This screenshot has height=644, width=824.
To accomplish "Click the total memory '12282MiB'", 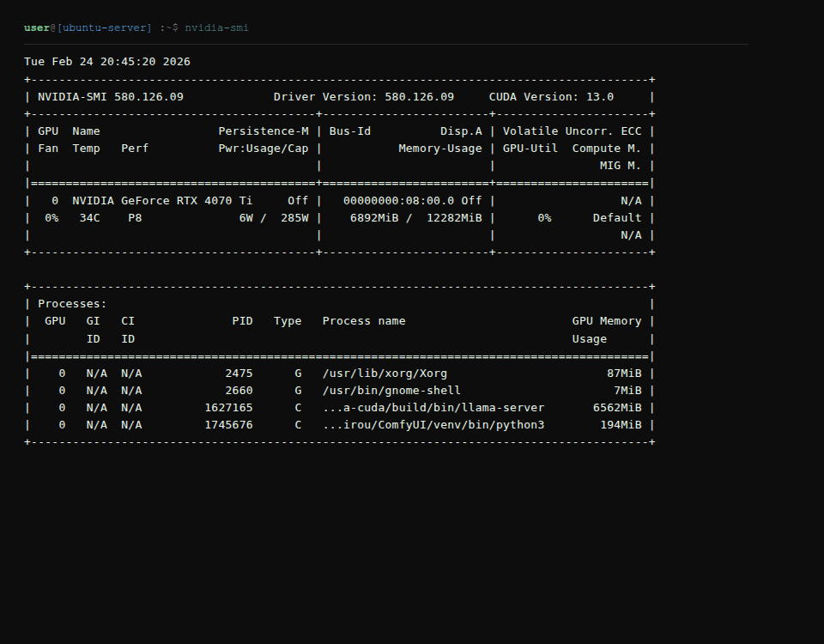I will coord(454,217).
